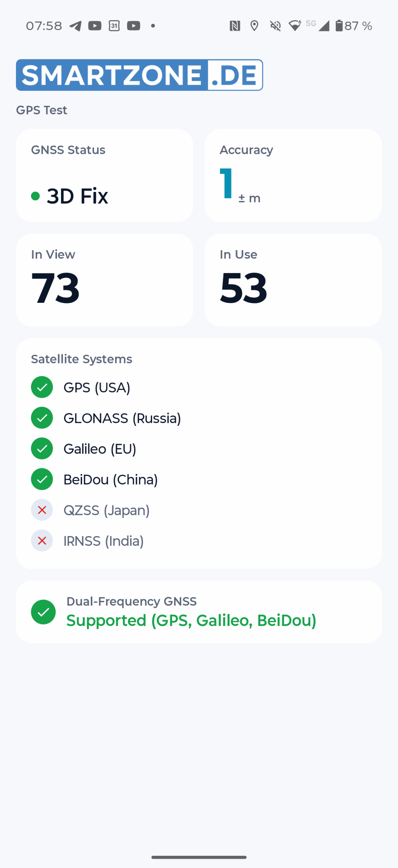The width and height of the screenshot is (398, 868).
Task: Tap the bottom navigation gesture bar
Action: (x=199, y=857)
